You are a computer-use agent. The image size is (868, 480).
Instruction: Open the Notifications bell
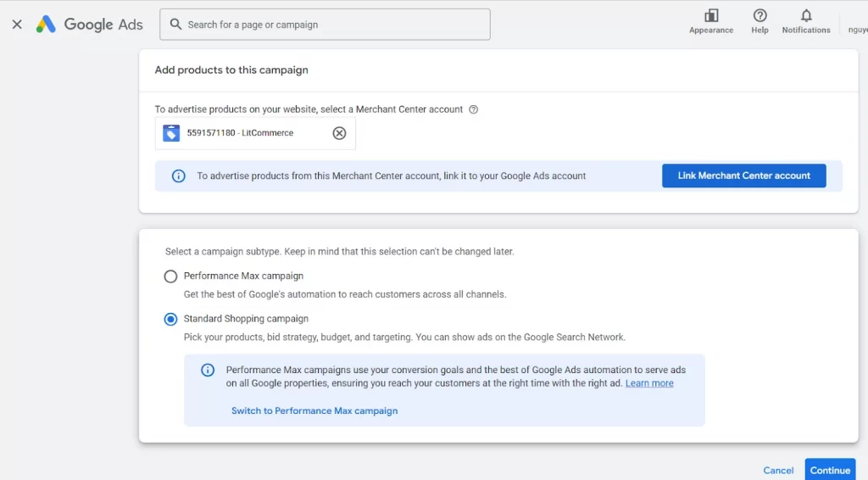pos(806,21)
